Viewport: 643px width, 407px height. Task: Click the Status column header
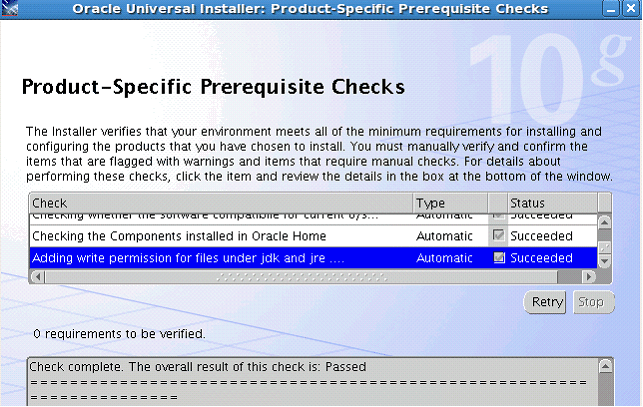(x=552, y=203)
